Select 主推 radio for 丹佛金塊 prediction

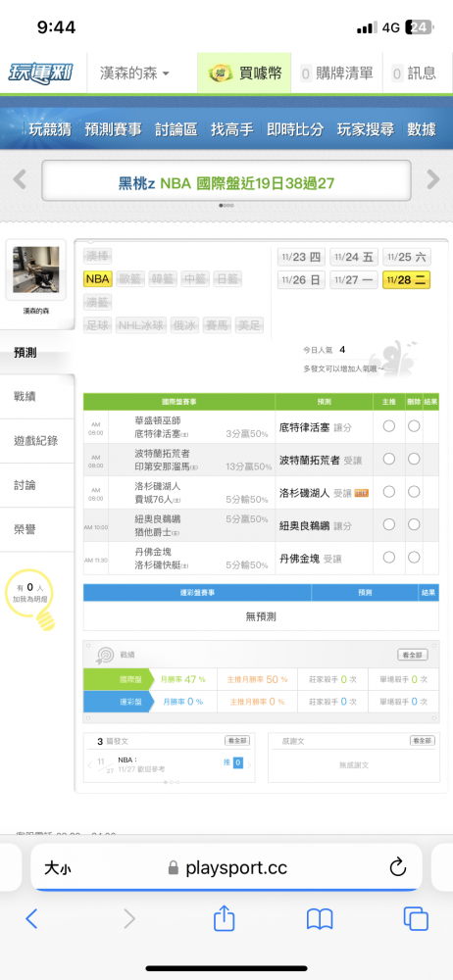click(389, 557)
